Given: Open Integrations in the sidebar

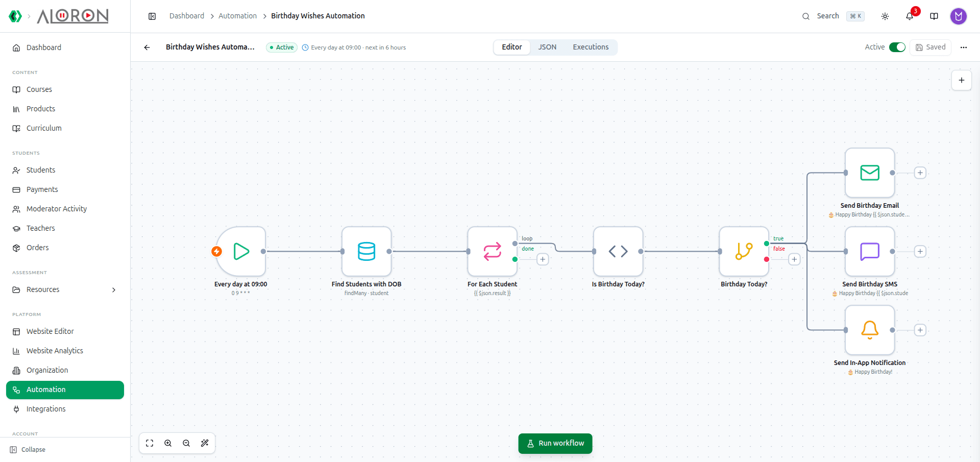Looking at the screenshot, I should click(65, 409).
